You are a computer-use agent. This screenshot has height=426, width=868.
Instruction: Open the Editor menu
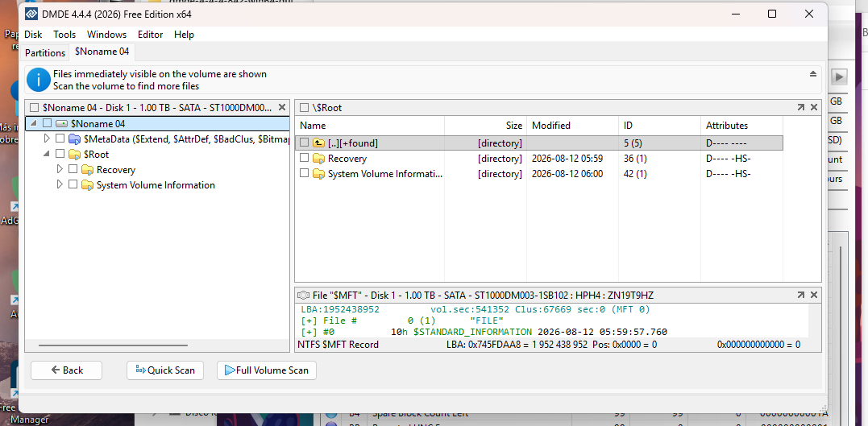point(151,35)
